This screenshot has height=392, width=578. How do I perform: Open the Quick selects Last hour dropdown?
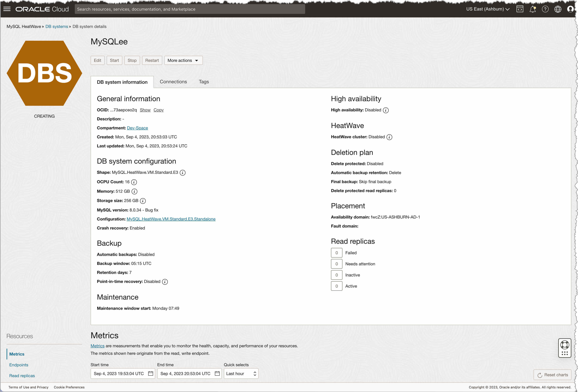[x=241, y=374]
